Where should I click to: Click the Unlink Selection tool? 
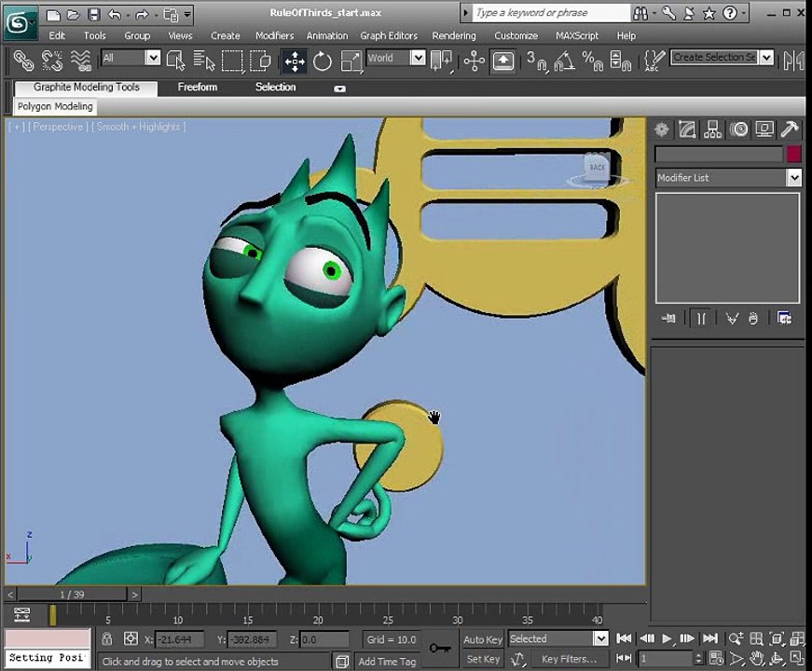(52, 60)
